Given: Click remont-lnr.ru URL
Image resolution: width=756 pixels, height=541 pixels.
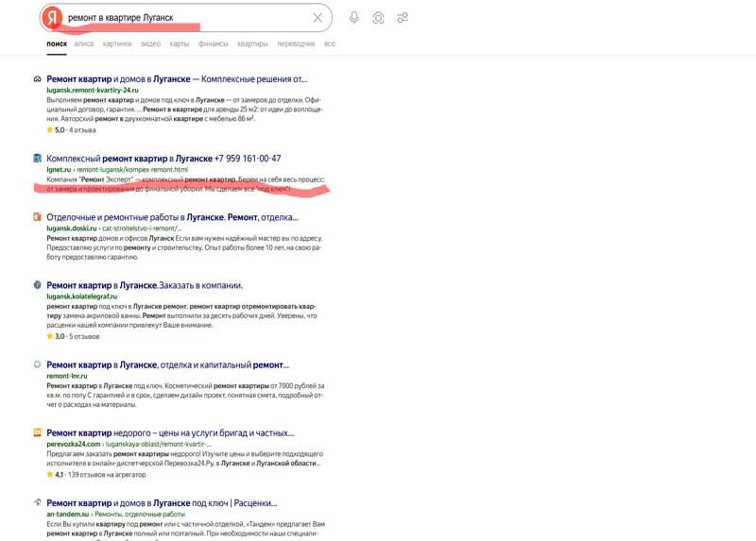Looking at the screenshot, I should (x=67, y=376).
